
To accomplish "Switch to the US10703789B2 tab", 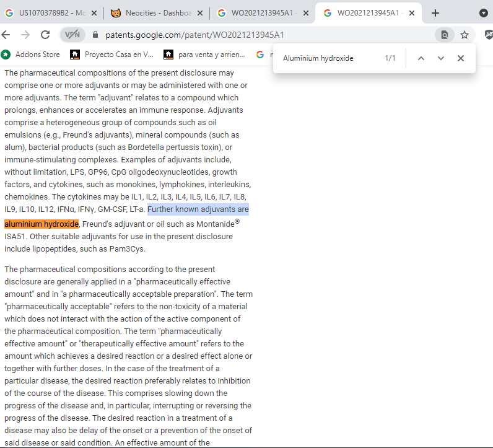I will [x=46, y=13].
